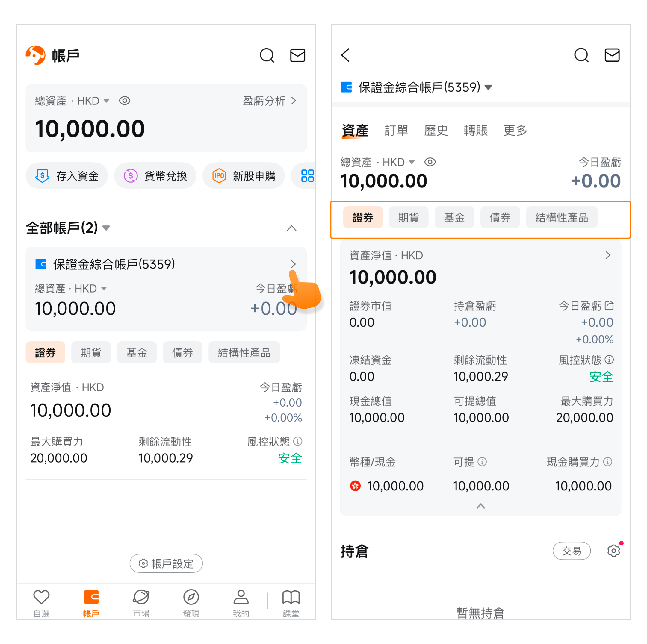647x644 pixels.
Task: Open the grid menu icon beside 新股申購
Action: [x=307, y=176]
